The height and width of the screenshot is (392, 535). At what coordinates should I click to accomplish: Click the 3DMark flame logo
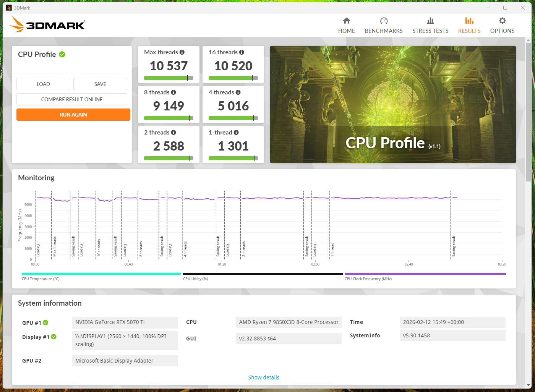16,24
